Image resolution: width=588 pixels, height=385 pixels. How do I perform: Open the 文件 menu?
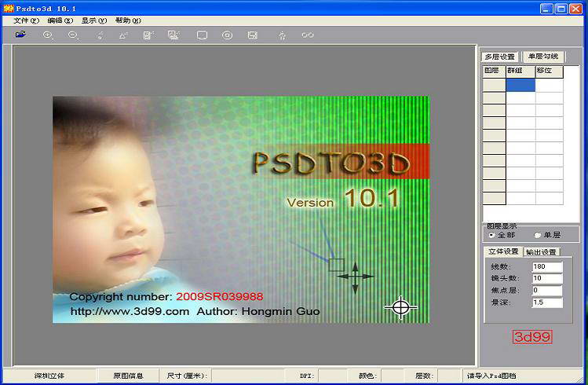pyautogui.click(x=26, y=20)
